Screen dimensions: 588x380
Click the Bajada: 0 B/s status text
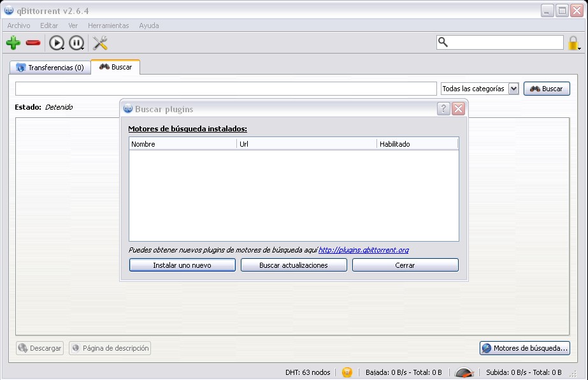point(403,372)
